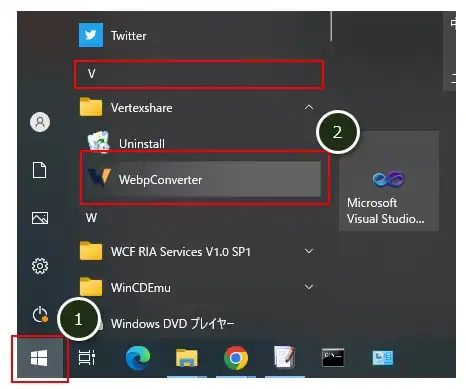Click the Windows Start button
466x389 pixels.
click(39, 358)
